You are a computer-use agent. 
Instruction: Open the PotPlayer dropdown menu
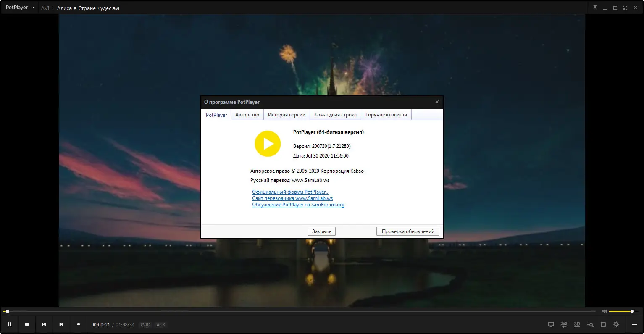[x=19, y=7]
